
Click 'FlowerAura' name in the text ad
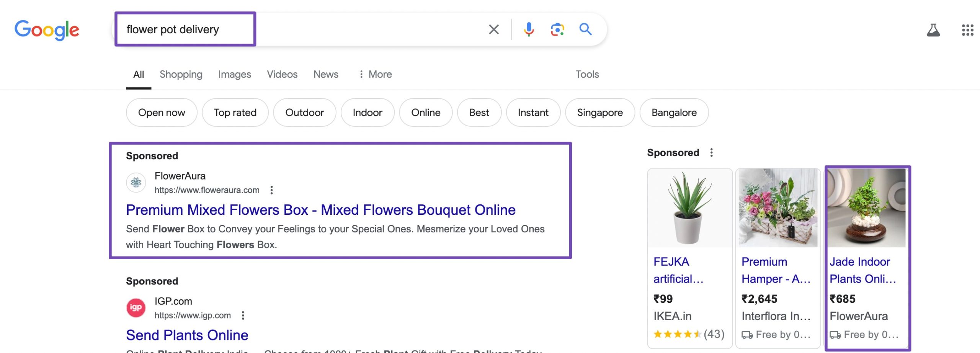point(180,176)
